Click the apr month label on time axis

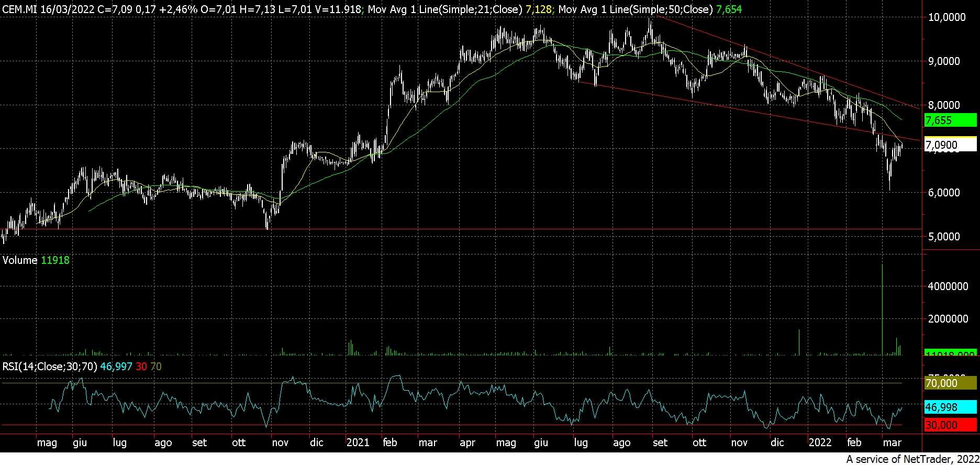(x=467, y=443)
